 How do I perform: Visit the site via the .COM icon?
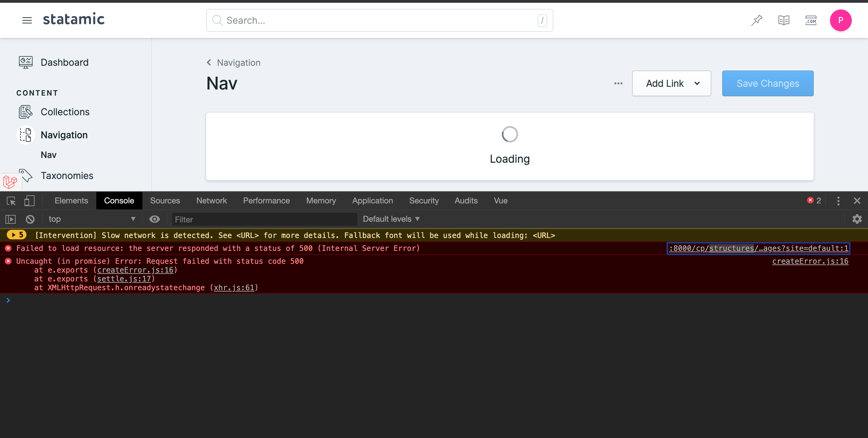pos(811,20)
